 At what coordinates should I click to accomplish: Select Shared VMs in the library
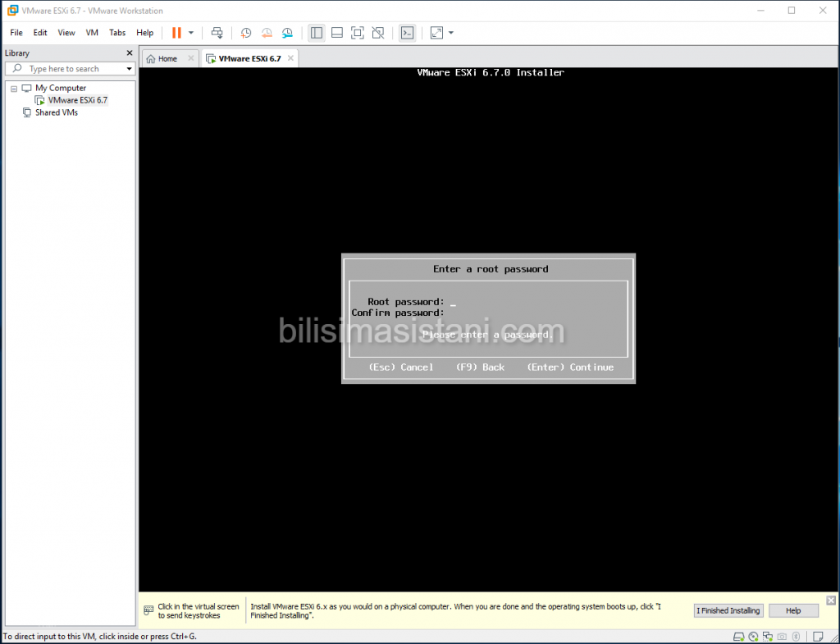click(57, 112)
